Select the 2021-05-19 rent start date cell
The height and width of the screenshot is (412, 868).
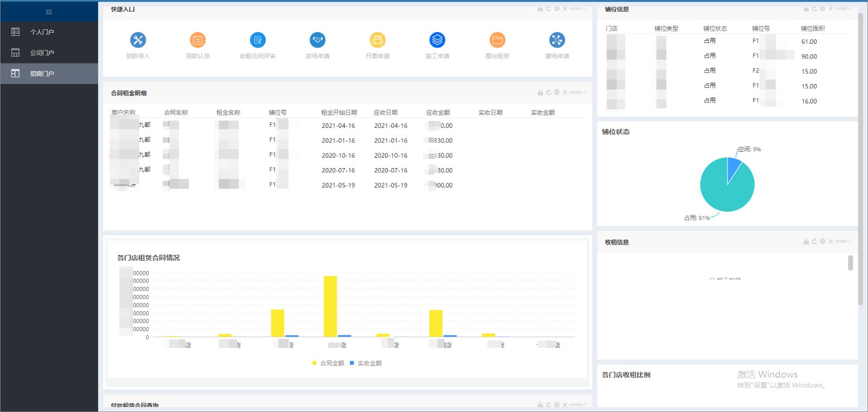[x=339, y=185]
